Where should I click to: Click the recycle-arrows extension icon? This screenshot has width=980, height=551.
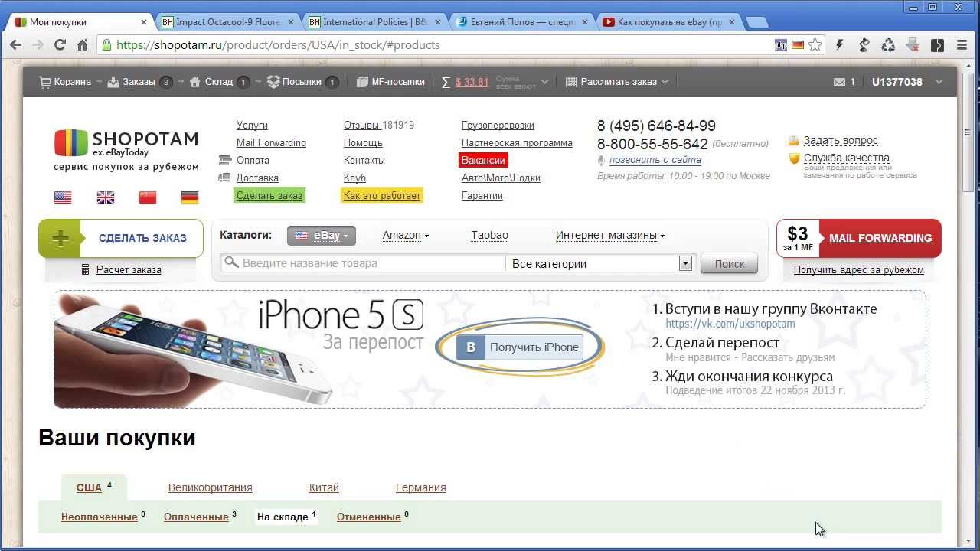888,45
